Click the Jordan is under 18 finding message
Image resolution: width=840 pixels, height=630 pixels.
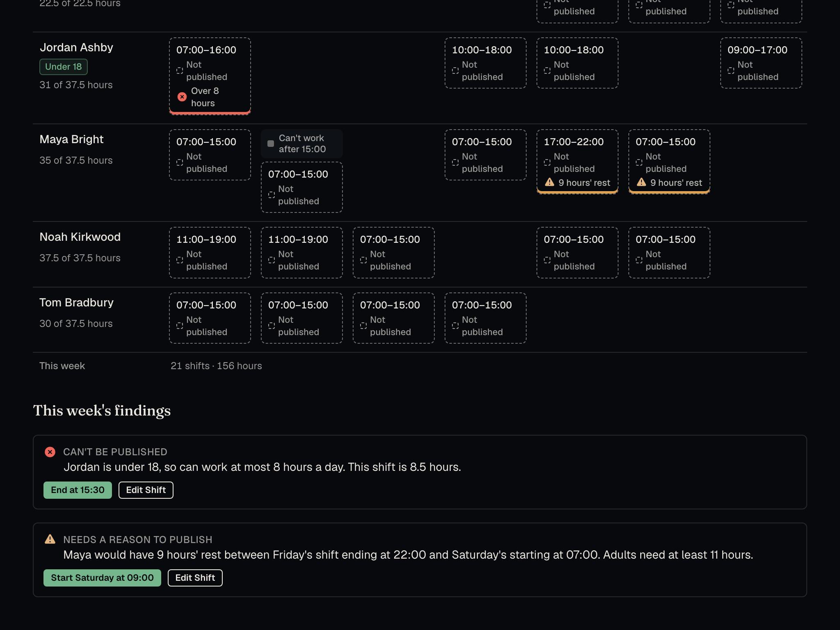coord(262,467)
